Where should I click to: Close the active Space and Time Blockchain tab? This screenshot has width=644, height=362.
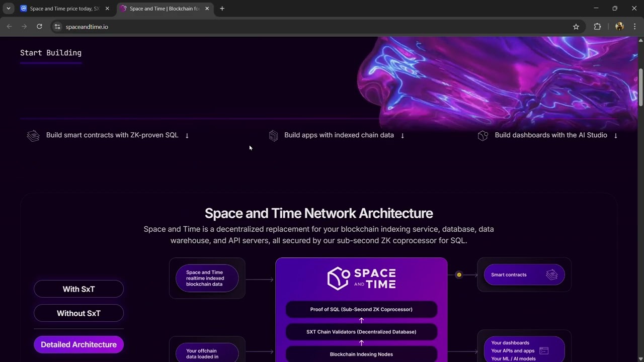tap(207, 9)
